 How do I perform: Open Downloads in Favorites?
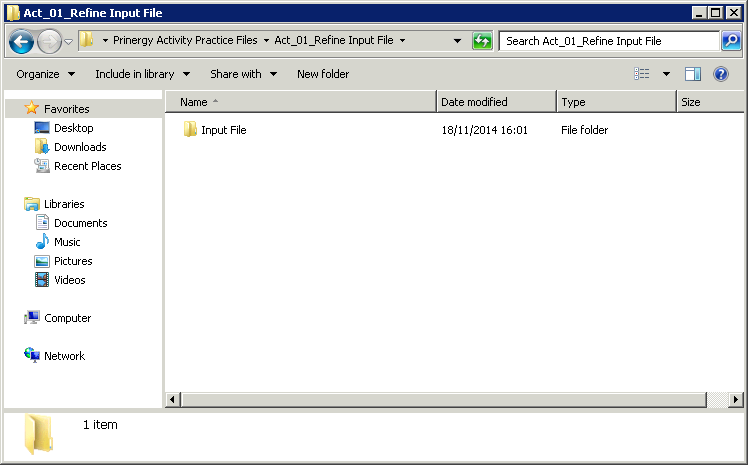(x=80, y=147)
